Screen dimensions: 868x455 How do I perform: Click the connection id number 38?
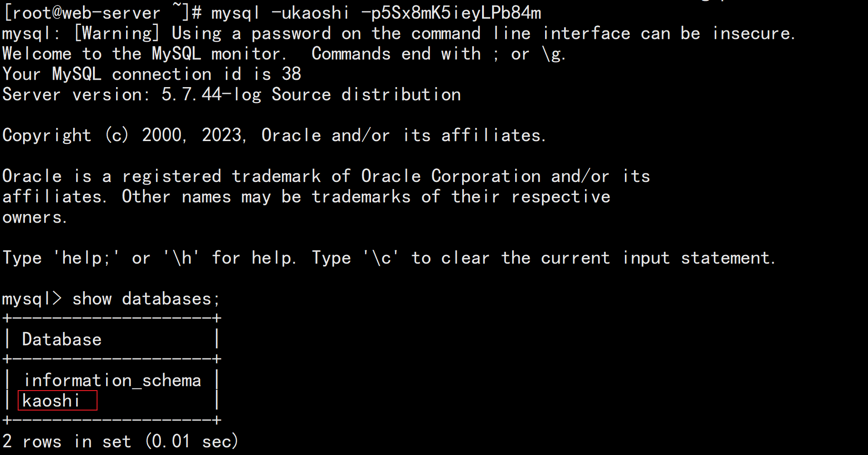292,74
